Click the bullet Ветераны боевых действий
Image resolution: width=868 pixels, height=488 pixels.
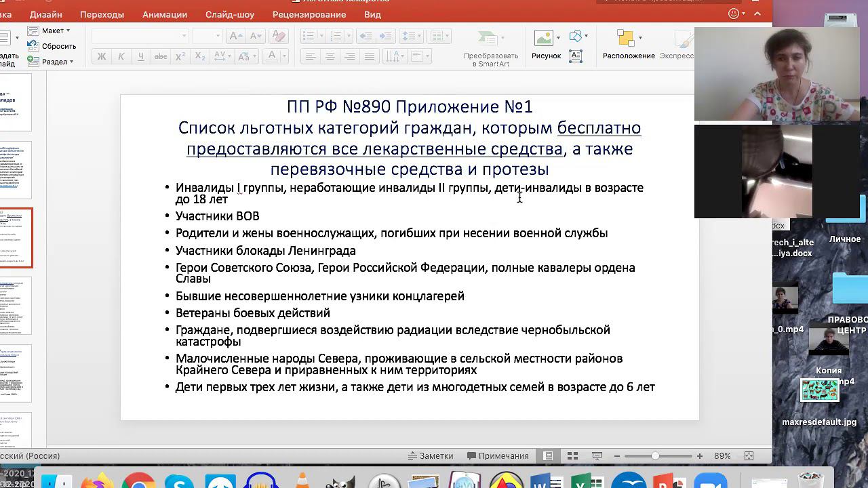[252, 313]
